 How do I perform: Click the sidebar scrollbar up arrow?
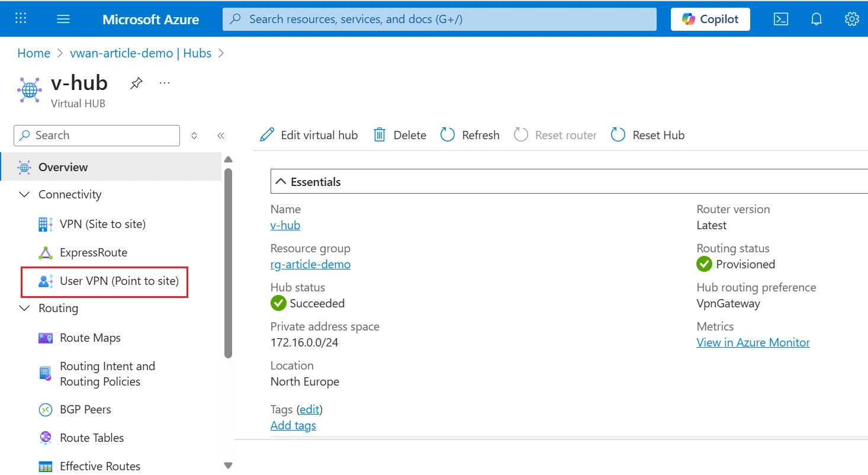pos(229,159)
